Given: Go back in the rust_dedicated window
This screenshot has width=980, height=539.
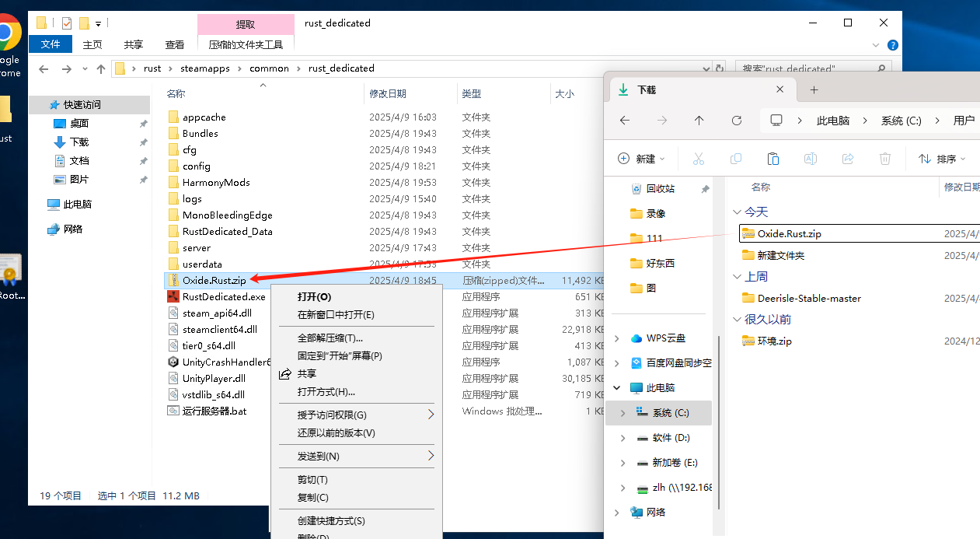Looking at the screenshot, I should [x=44, y=68].
